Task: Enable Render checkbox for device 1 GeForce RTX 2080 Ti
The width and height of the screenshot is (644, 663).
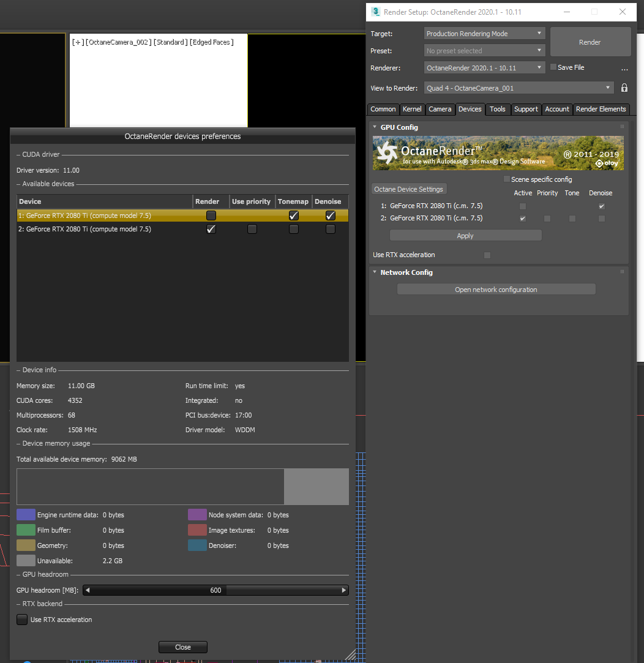Action: click(x=211, y=215)
